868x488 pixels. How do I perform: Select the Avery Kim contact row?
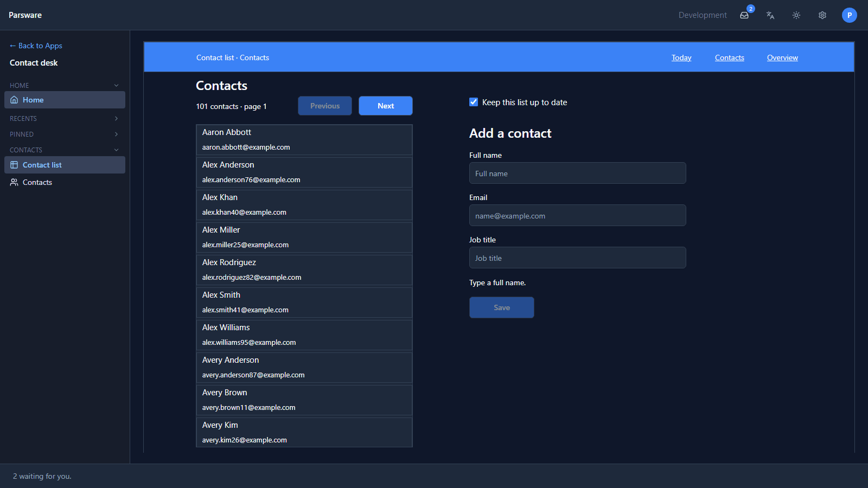point(304,432)
